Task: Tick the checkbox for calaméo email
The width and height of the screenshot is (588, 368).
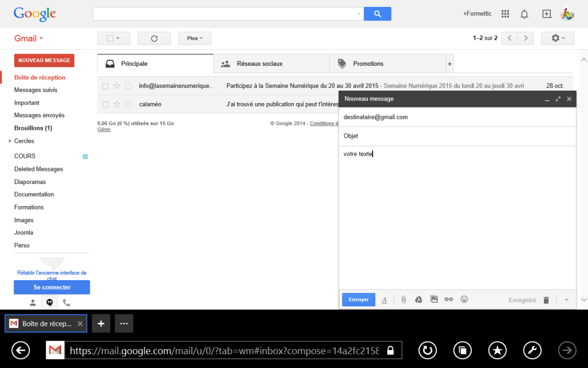Action: coord(105,105)
